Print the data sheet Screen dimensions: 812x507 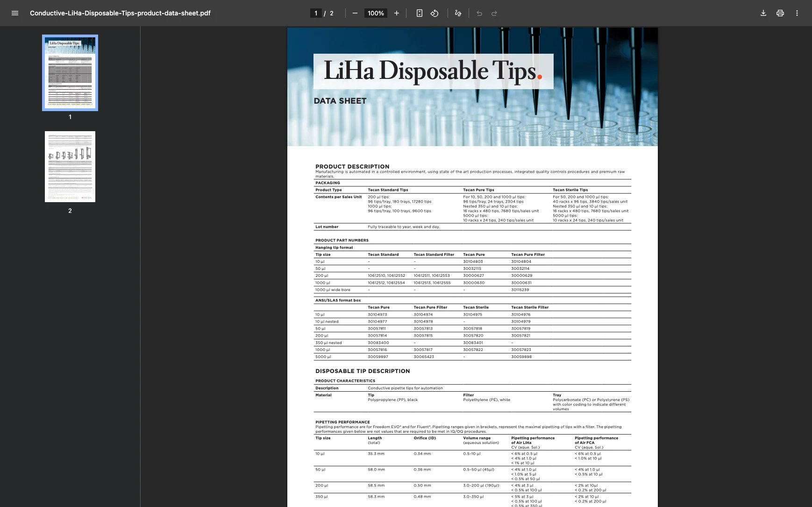click(x=780, y=13)
